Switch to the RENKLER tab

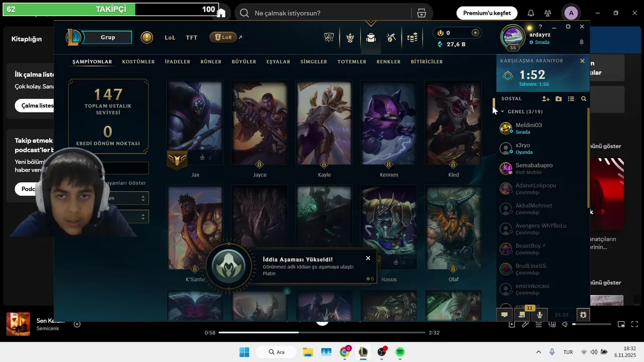[388, 62]
